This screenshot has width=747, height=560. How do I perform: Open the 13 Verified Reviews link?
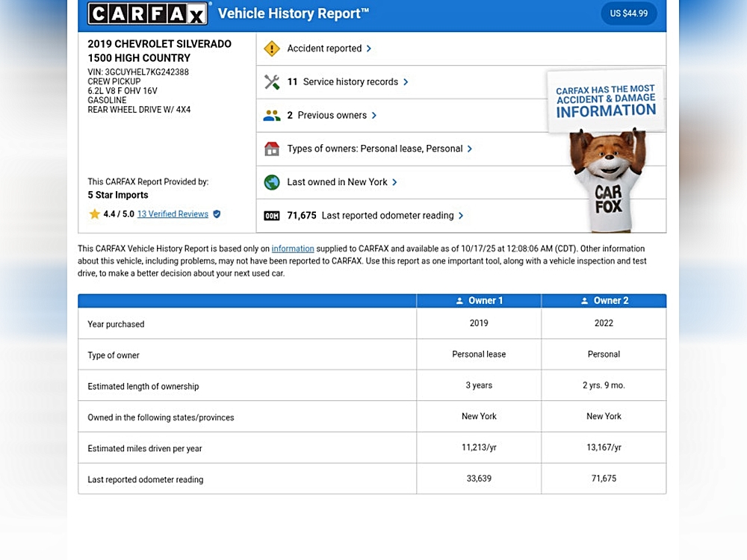(173, 214)
